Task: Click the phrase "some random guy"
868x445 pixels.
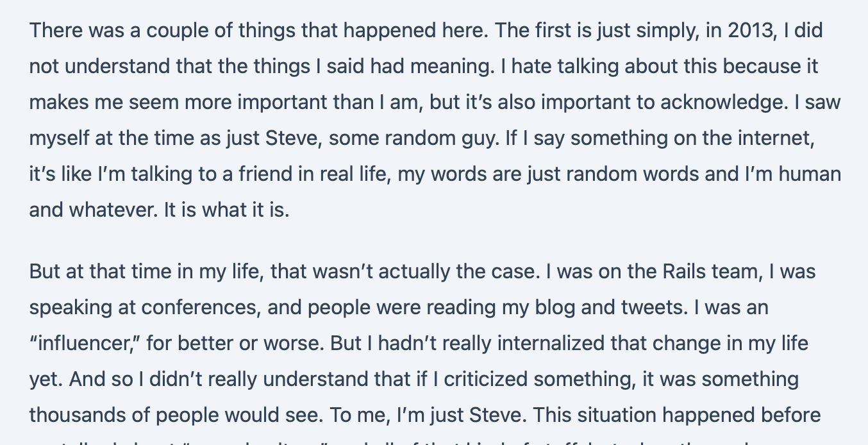Action: point(398,138)
